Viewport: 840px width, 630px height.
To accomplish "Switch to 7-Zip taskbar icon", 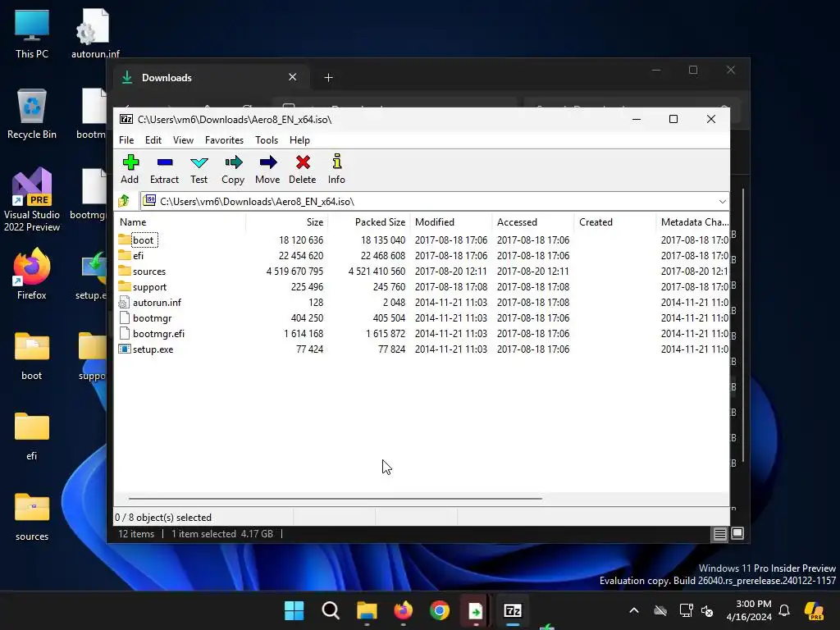I will 513,610.
